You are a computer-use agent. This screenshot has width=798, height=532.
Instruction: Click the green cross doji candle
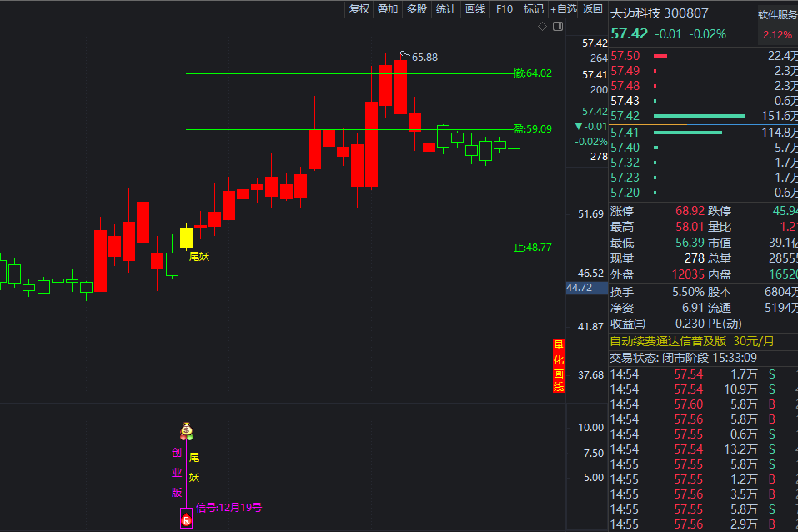pos(514,150)
